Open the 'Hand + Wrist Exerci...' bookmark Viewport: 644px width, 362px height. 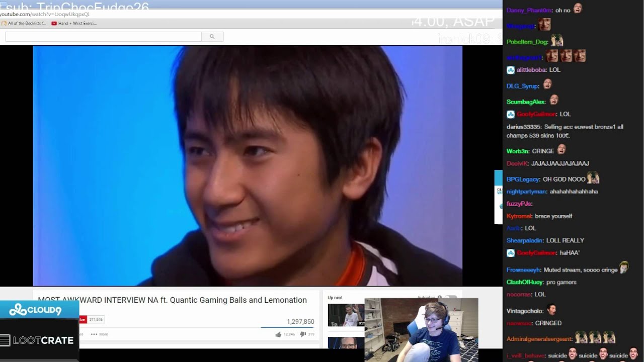coord(74,23)
